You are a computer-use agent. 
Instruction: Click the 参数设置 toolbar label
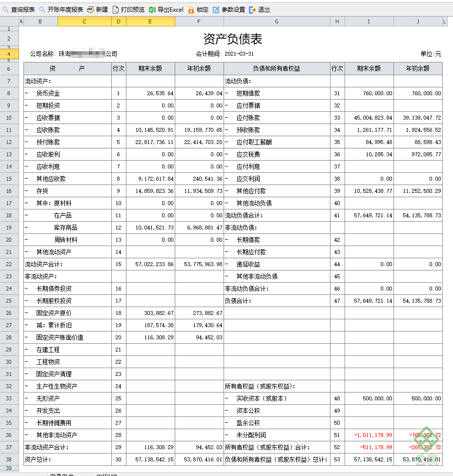(x=233, y=10)
